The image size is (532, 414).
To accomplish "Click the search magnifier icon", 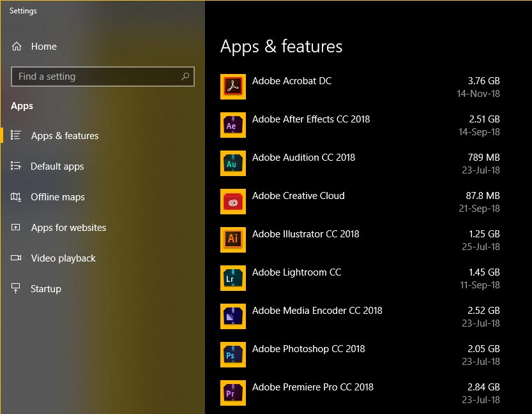I will coord(185,77).
